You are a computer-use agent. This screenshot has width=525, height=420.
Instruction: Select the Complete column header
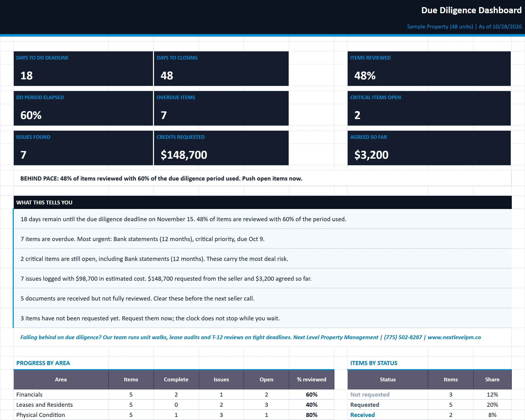pos(176,379)
